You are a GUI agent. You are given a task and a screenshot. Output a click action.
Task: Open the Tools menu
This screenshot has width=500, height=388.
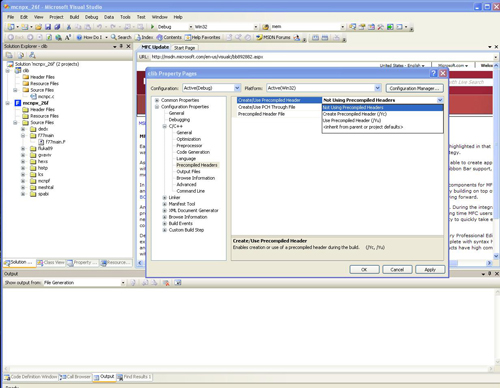pyautogui.click(x=125, y=17)
